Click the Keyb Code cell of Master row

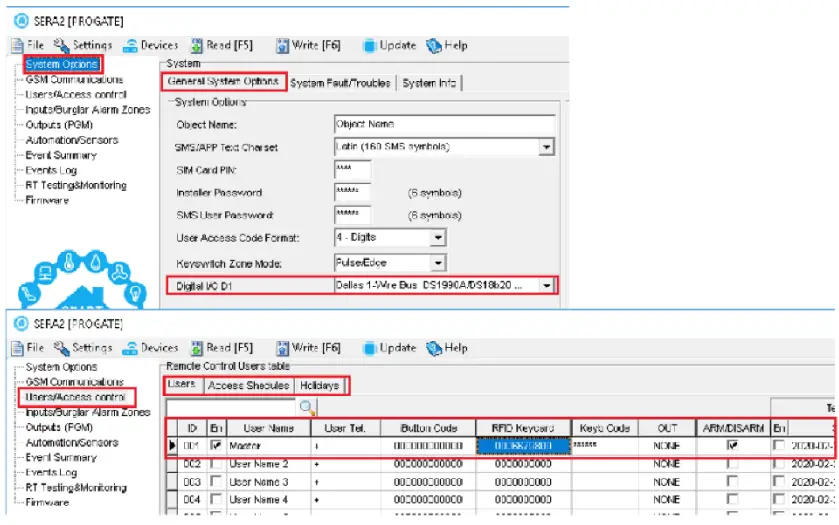pyautogui.click(x=605, y=445)
